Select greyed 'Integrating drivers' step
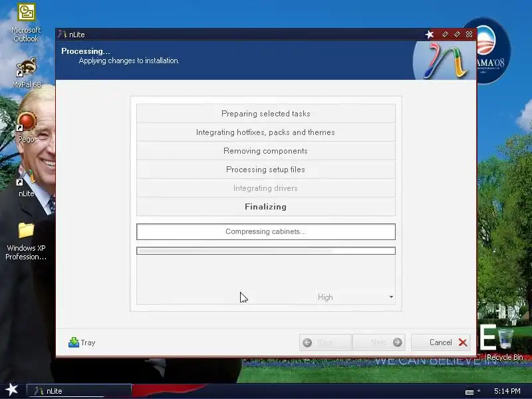The width and height of the screenshot is (532, 399). point(265,188)
